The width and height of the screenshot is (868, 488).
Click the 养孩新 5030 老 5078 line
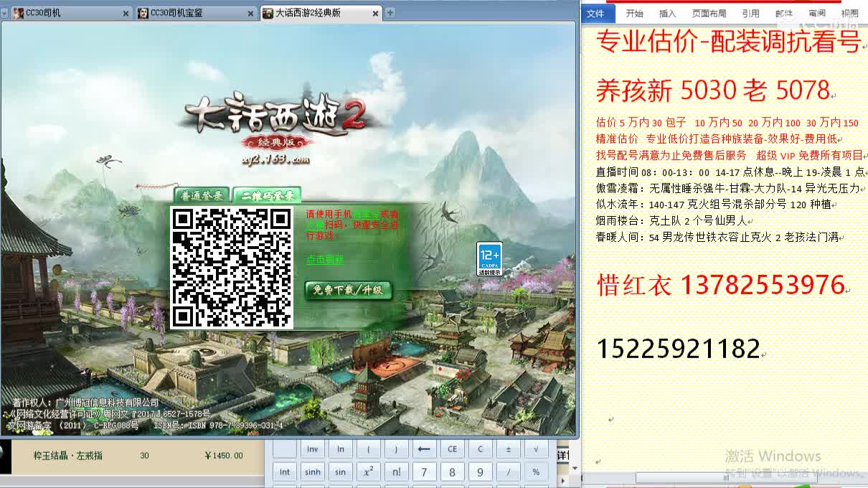tap(713, 90)
